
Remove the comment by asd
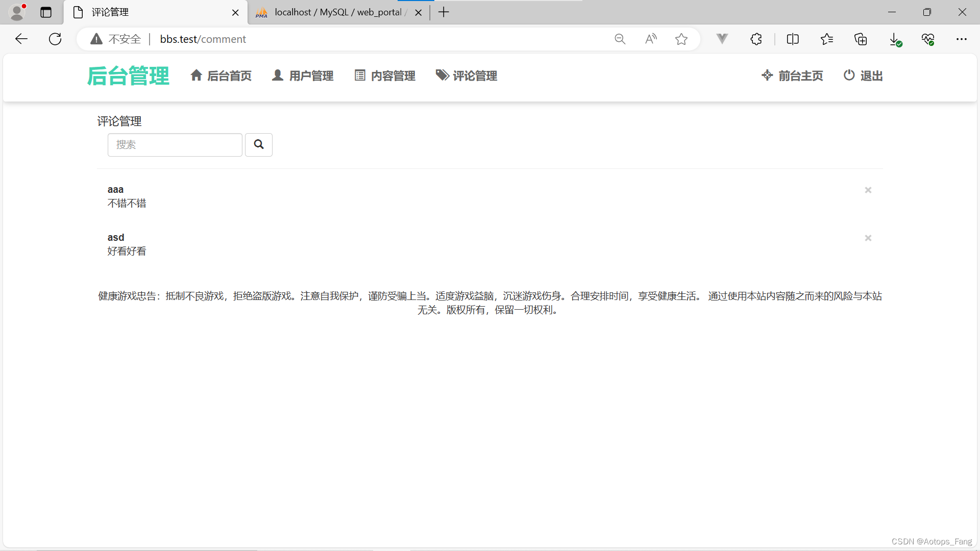point(868,238)
